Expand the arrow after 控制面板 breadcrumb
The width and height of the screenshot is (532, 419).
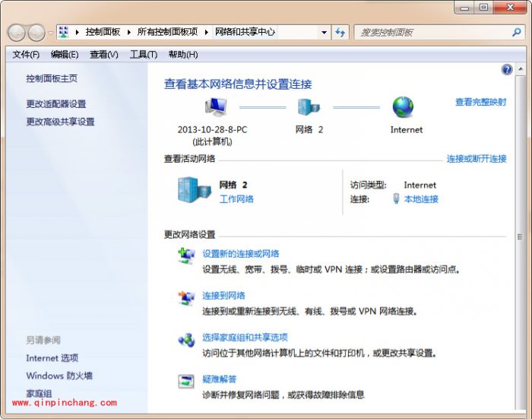pos(129,32)
